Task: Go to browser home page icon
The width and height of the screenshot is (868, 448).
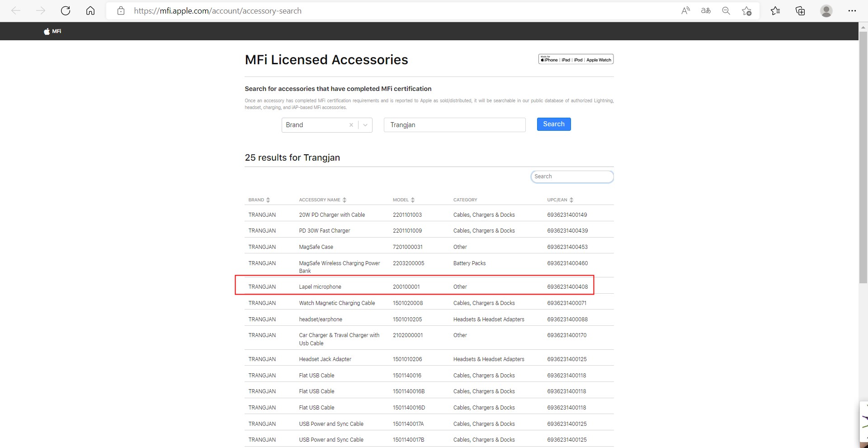Action: [x=90, y=11]
